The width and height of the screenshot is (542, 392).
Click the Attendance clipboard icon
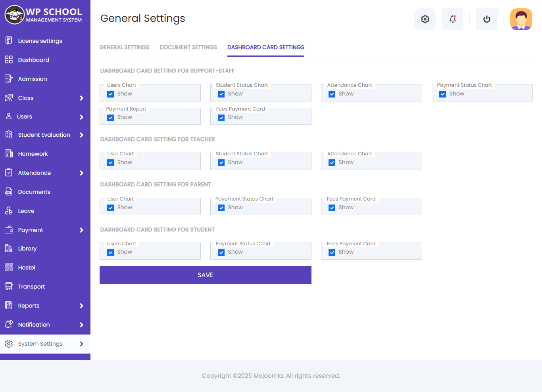[9, 172]
